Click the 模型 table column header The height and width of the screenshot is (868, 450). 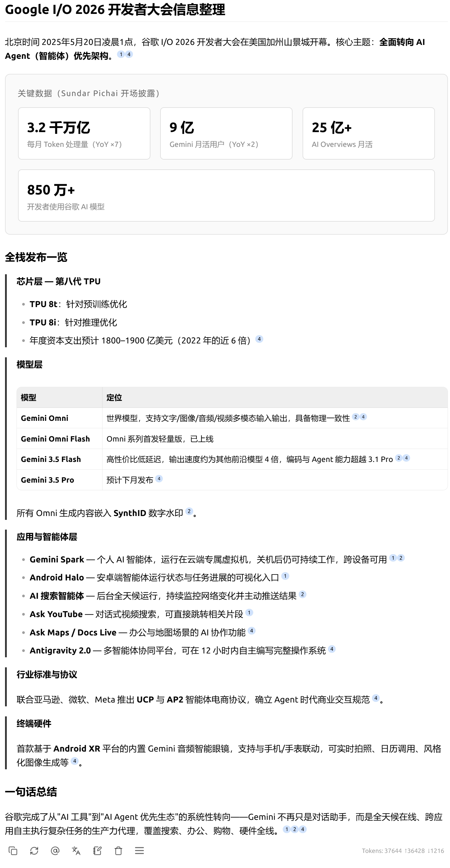(60, 397)
